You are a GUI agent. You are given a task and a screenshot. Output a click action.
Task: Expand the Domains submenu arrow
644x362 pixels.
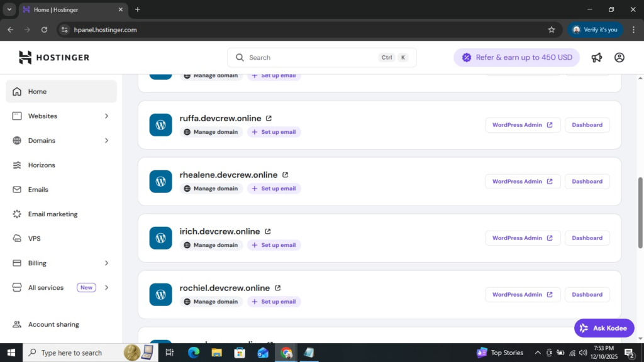[106, 141]
